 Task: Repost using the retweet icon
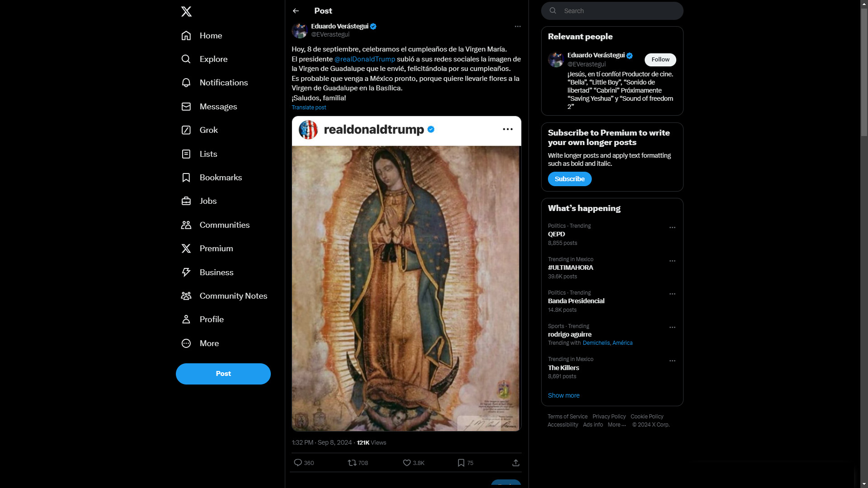[x=352, y=463]
